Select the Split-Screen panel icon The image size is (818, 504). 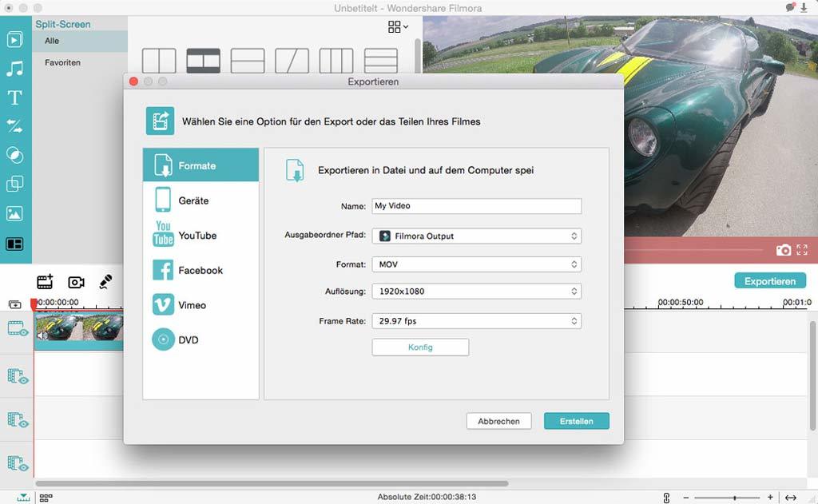click(x=14, y=244)
